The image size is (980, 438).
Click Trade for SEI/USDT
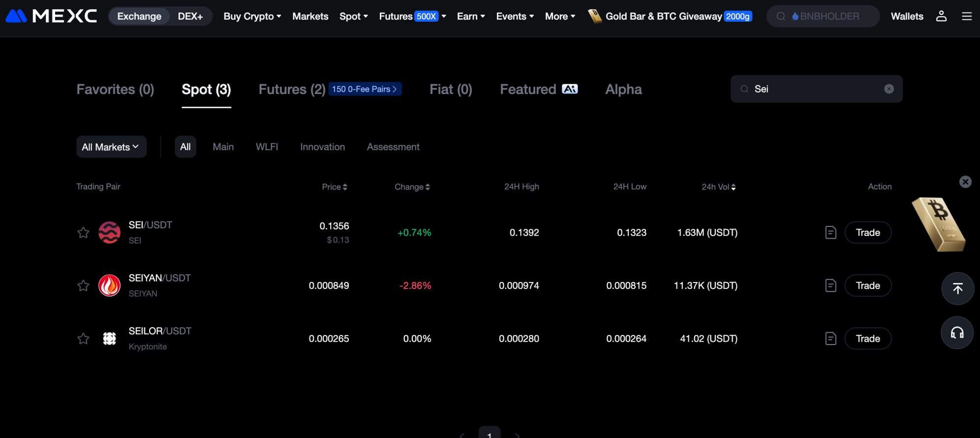tap(868, 232)
